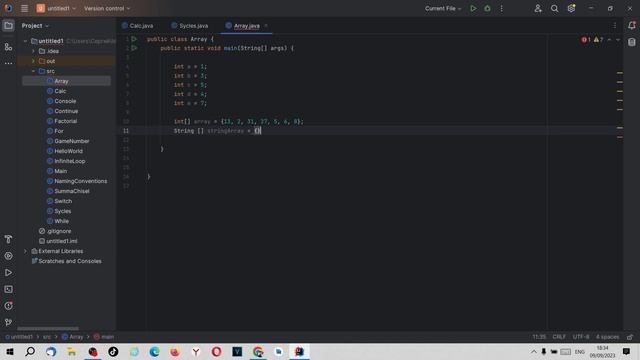Click the project panel horizontal scrollbar
The width and height of the screenshot is (640, 360).
coord(48,329)
